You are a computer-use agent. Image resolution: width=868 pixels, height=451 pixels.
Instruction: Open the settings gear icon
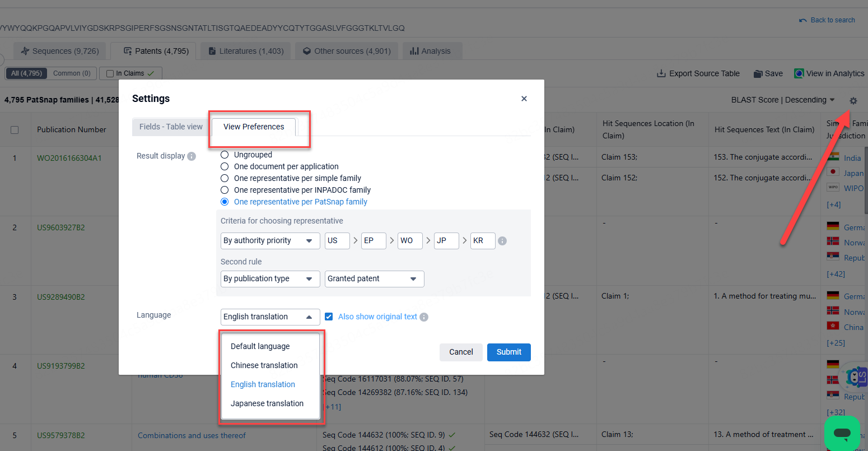pyautogui.click(x=853, y=101)
